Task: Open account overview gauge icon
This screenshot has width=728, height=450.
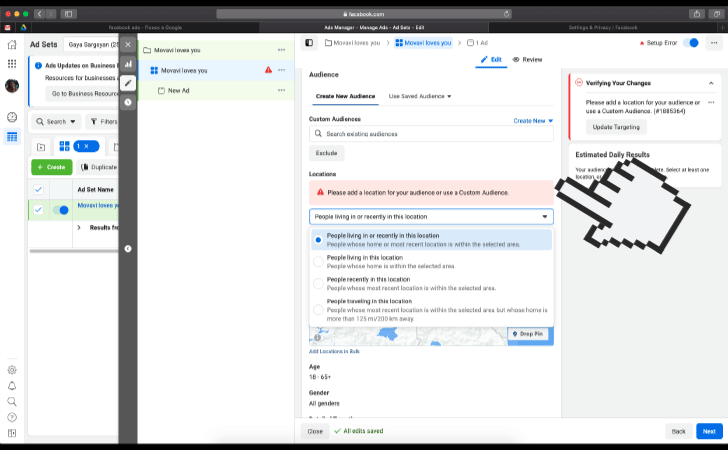Action: (x=12, y=117)
